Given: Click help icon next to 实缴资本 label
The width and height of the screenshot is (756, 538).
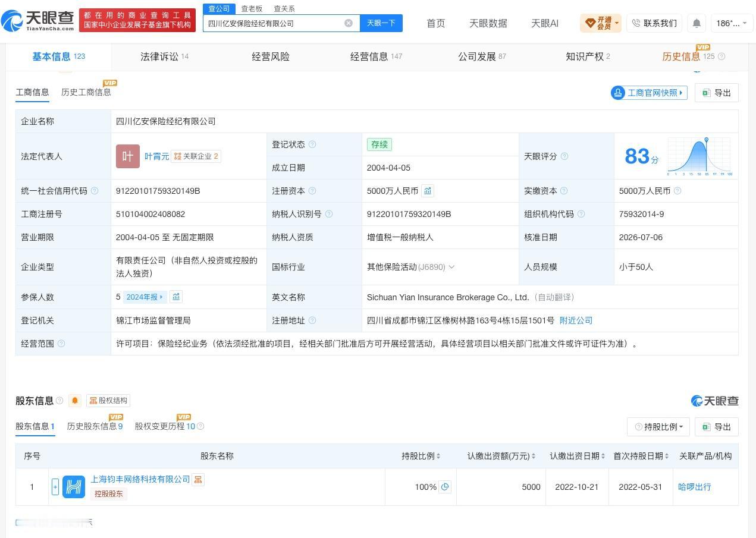Looking at the screenshot, I should pyautogui.click(x=564, y=191).
